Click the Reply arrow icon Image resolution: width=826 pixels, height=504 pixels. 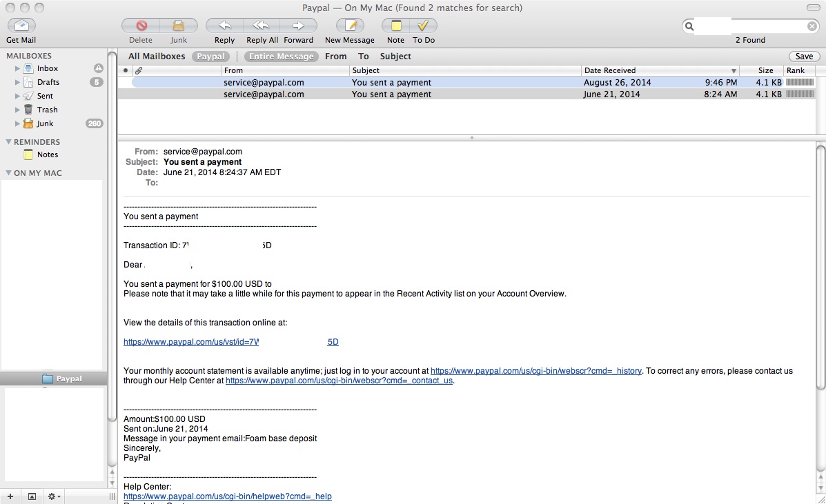(224, 26)
